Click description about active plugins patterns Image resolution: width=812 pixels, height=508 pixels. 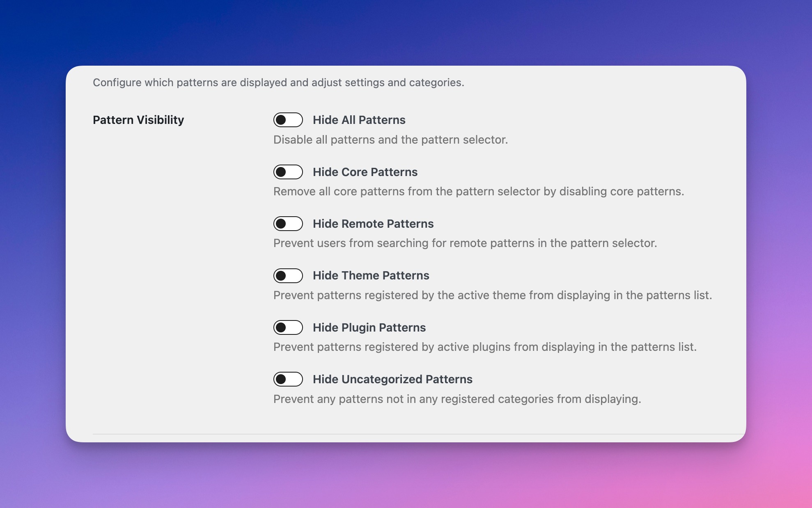pos(485,347)
